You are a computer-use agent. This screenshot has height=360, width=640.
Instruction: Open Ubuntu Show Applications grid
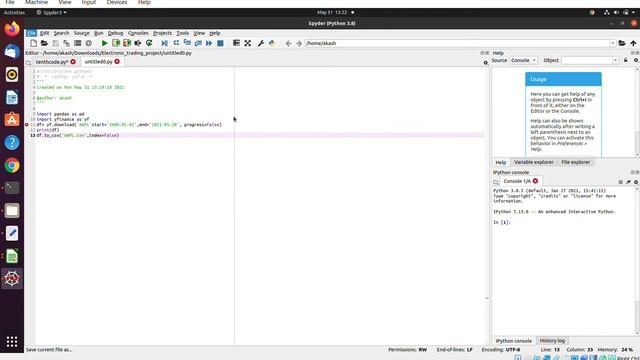pyautogui.click(x=12, y=342)
